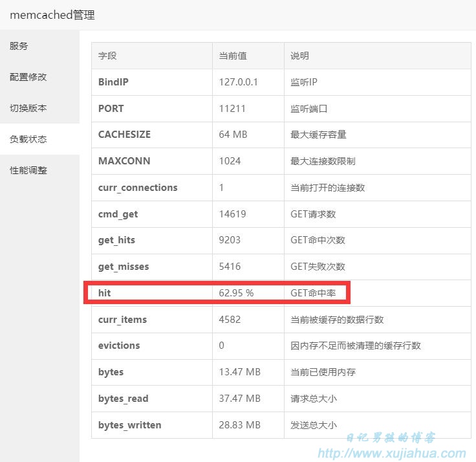This screenshot has height=462, width=476.
Task: Select the get_hits value 9203
Action: click(230, 240)
